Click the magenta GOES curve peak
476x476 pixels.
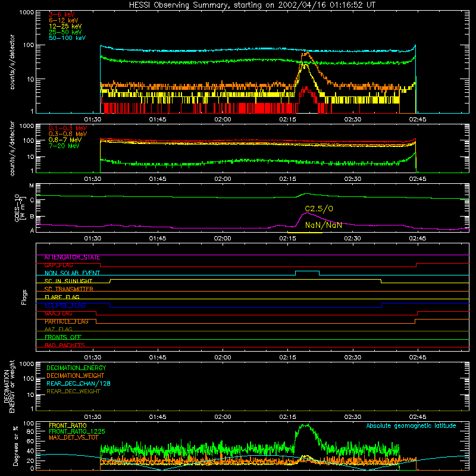coord(307,213)
